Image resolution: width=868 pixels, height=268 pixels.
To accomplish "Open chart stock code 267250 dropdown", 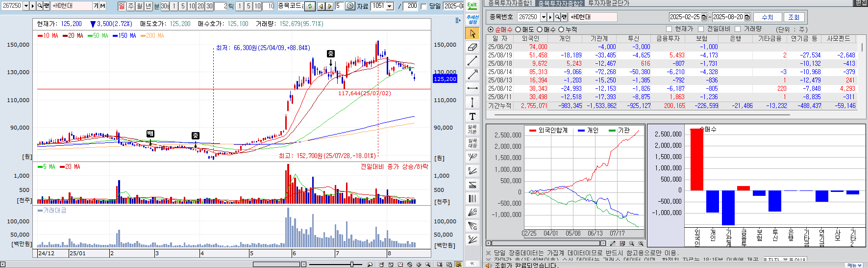I will coord(26,6).
